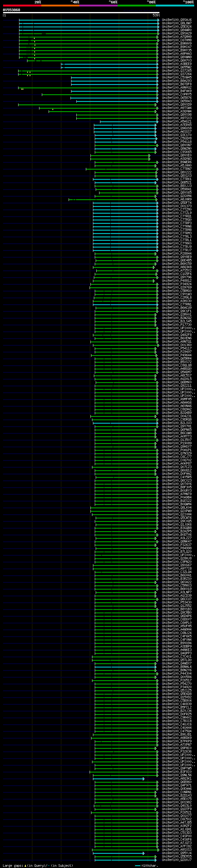The image size is (197, 868).
Task: Open the UniRef100_Q9SA29 hit label
Action: click(177, 34)
